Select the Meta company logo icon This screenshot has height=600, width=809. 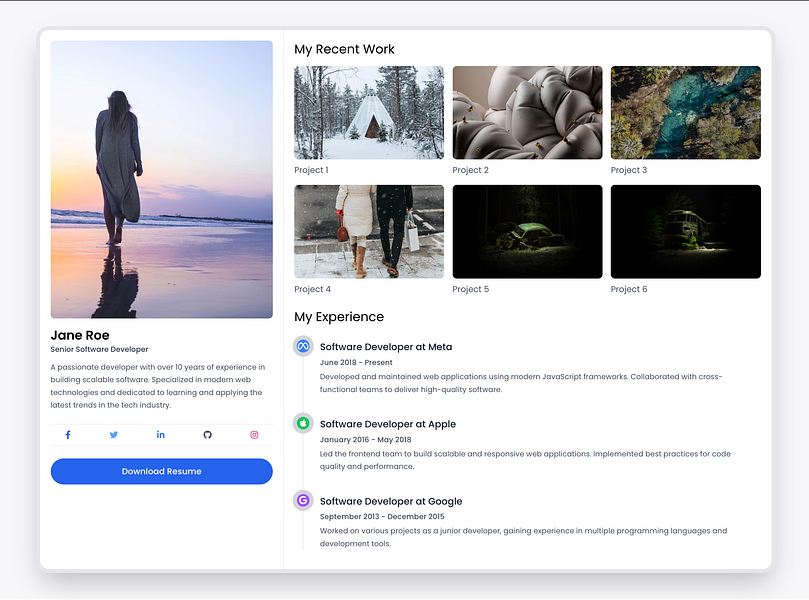point(302,347)
